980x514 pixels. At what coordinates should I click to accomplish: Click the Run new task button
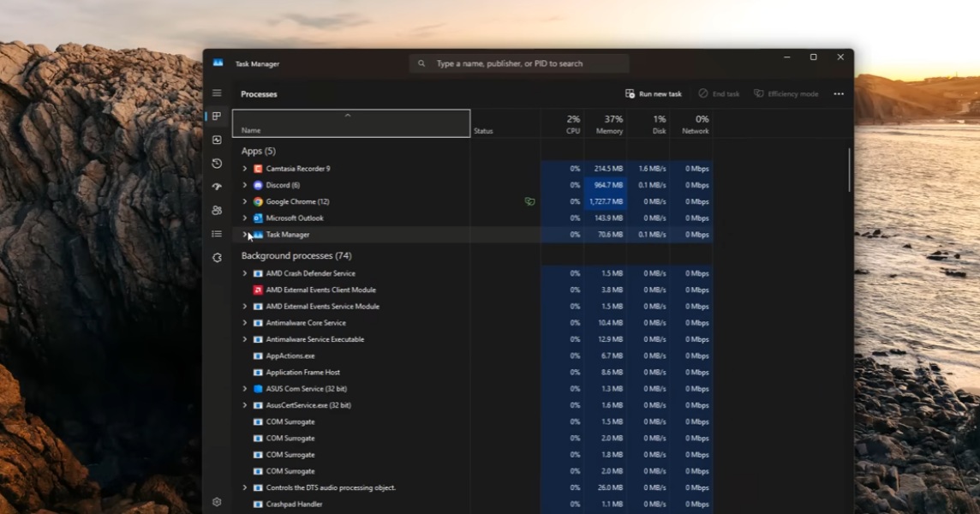(x=654, y=94)
